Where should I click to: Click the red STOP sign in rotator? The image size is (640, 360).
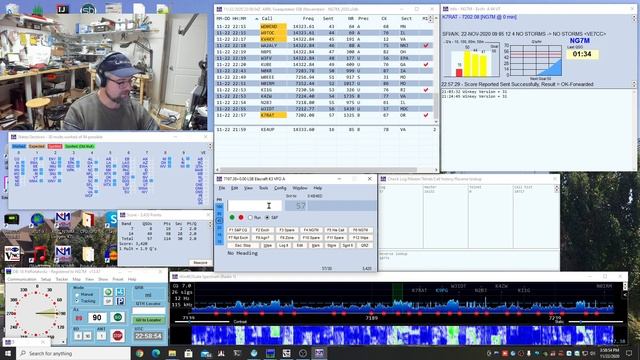point(118,336)
